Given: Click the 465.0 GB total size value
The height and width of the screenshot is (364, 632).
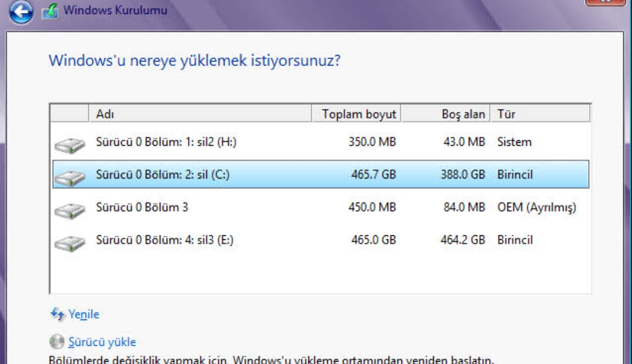Looking at the screenshot, I should (x=373, y=240).
